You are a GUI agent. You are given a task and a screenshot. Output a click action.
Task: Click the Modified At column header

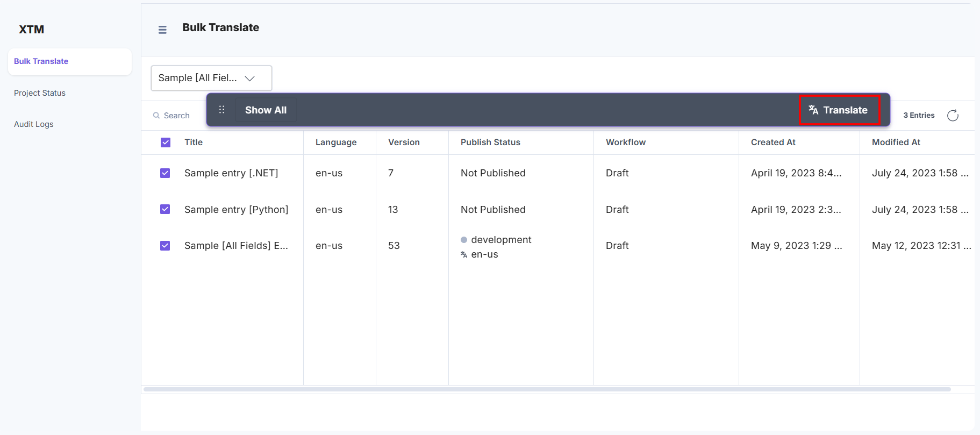(x=896, y=142)
